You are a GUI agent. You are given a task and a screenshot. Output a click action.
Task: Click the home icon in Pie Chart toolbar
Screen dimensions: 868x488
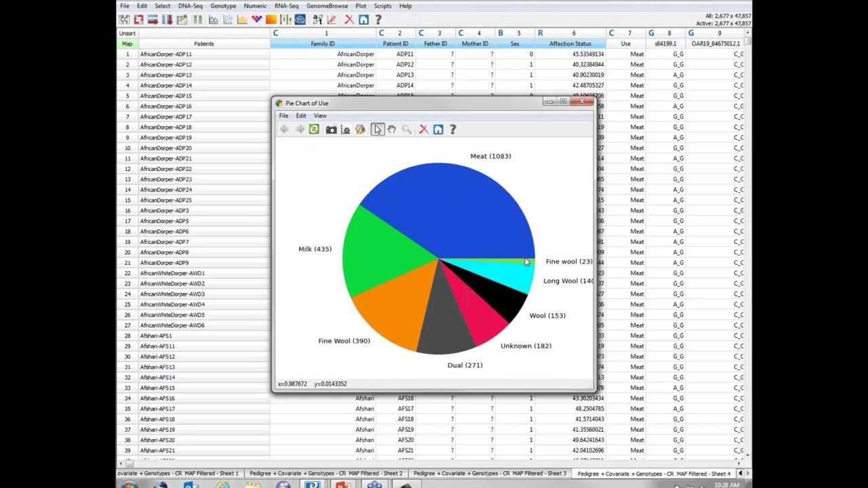pyautogui.click(x=438, y=129)
